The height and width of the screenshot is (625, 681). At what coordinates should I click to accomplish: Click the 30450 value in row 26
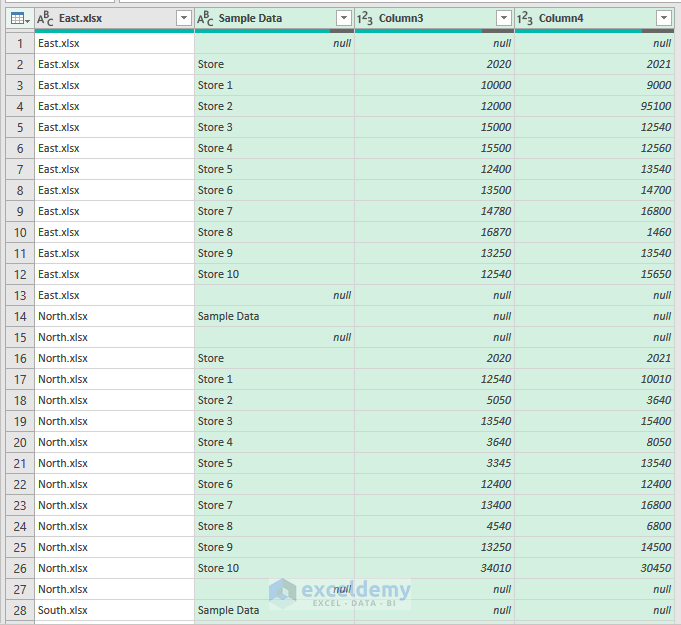pos(656,569)
